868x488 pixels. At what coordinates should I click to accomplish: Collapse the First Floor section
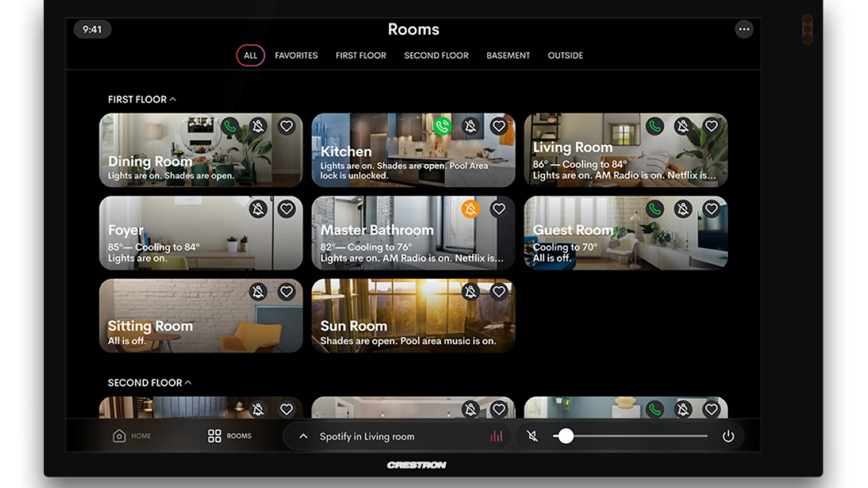pyautogui.click(x=173, y=99)
